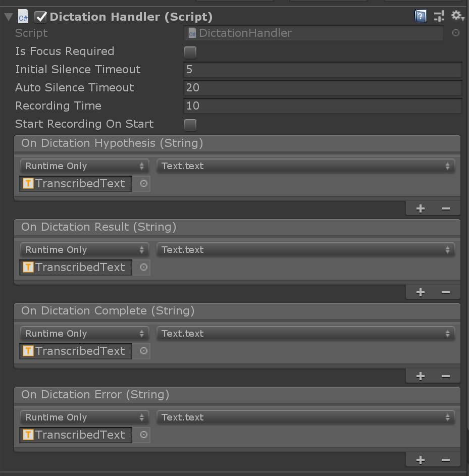Viewport: 469px width, 476px height.
Task: Toggle Start Recording On Start checkbox
Action: click(190, 125)
